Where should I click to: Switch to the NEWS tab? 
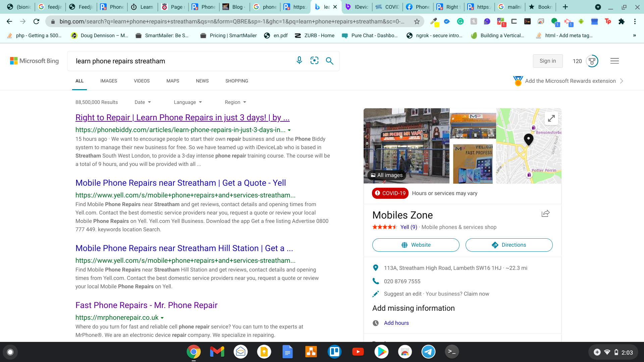coord(202,81)
